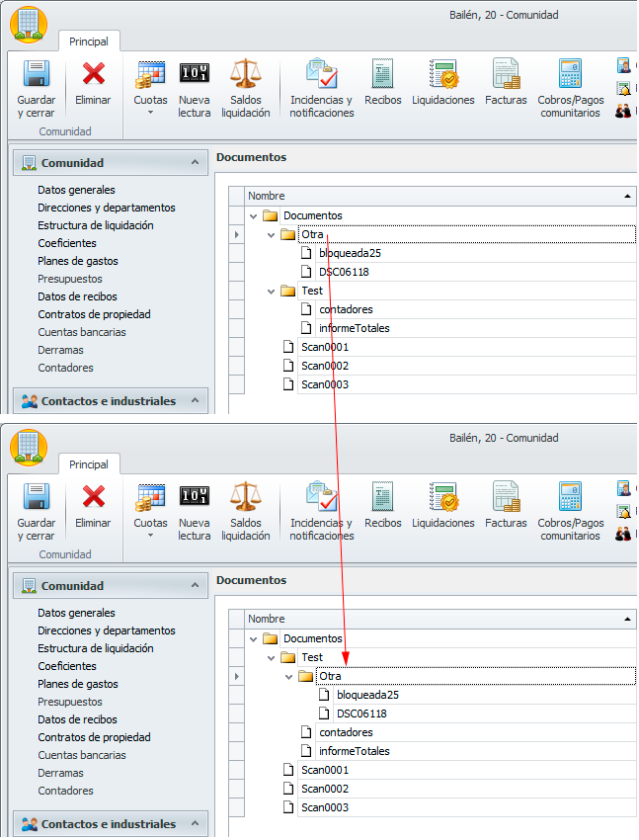Open Liquidaciones icon in the lower window
The image size is (639, 840).
click(443, 497)
